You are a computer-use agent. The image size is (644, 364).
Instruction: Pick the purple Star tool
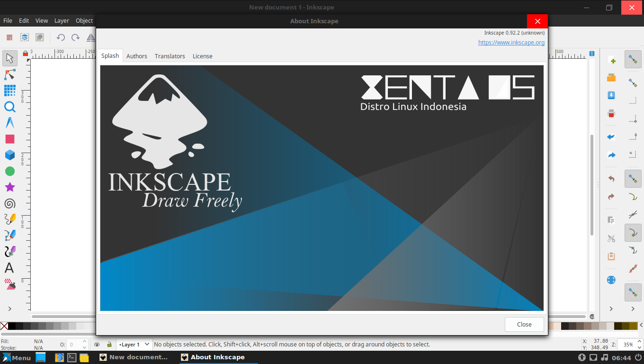pos(9,187)
